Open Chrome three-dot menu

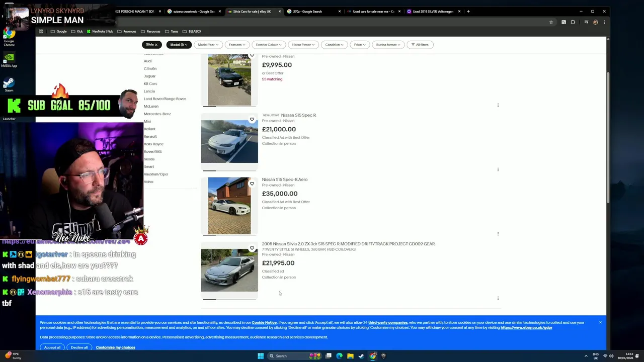click(x=604, y=22)
